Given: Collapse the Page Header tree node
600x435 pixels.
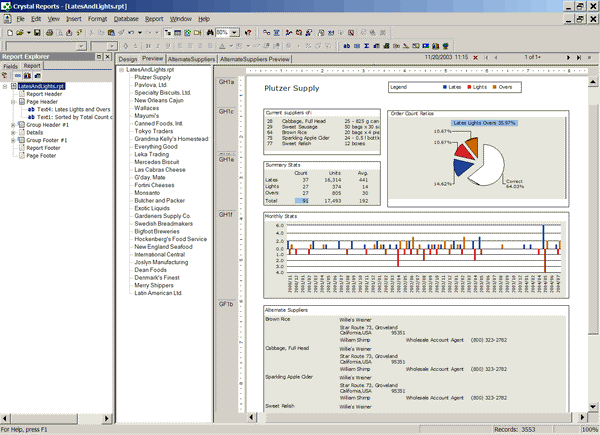Looking at the screenshot, I should pyautogui.click(x=13, y=102).
